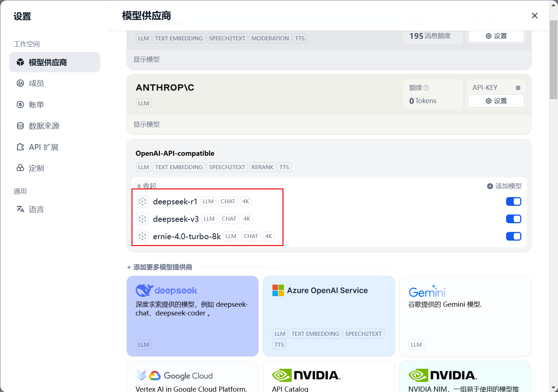Click the deepseek whale logo

[144, 290]
